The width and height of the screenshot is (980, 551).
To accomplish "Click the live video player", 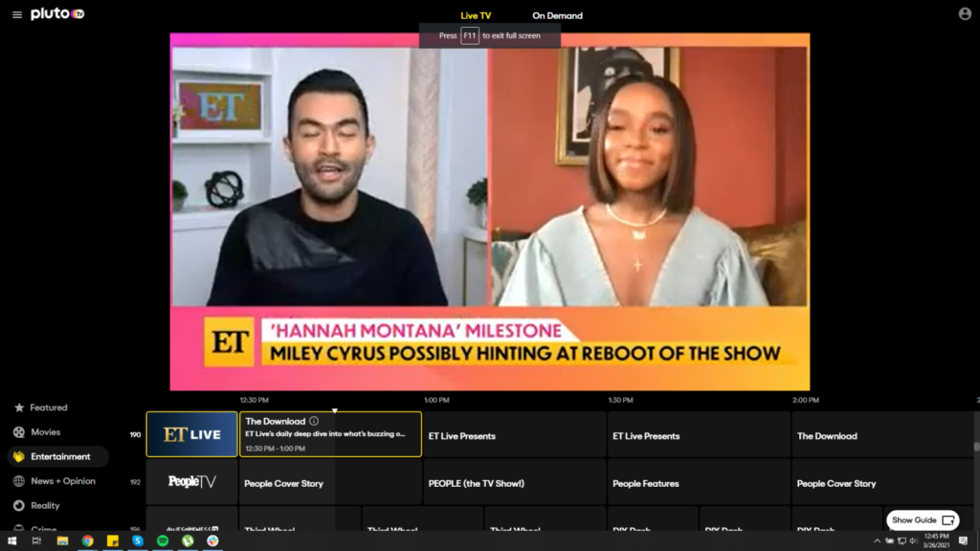I will click(x=490, y=211).
